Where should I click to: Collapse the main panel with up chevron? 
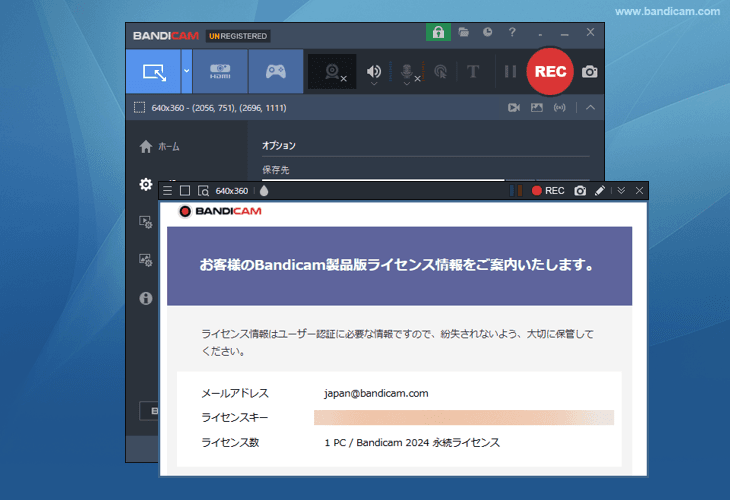(590, 108)
